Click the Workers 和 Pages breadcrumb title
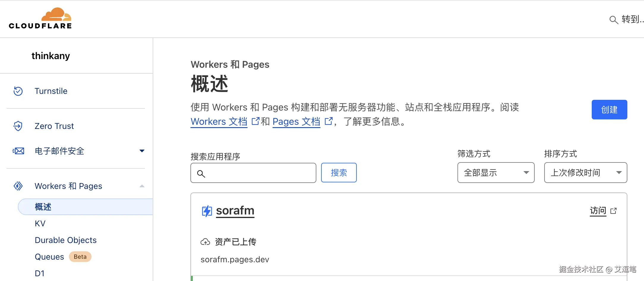This screenshot has width=644, height=281. [x=230, y=64]
